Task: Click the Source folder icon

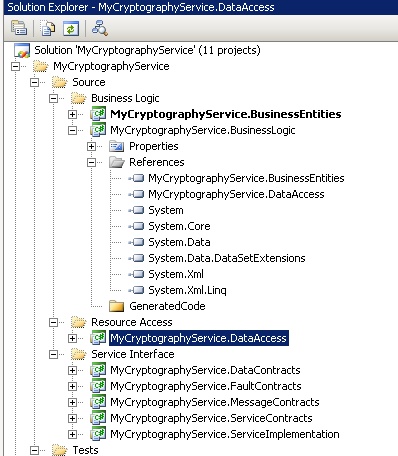Action: pos(60,82)
